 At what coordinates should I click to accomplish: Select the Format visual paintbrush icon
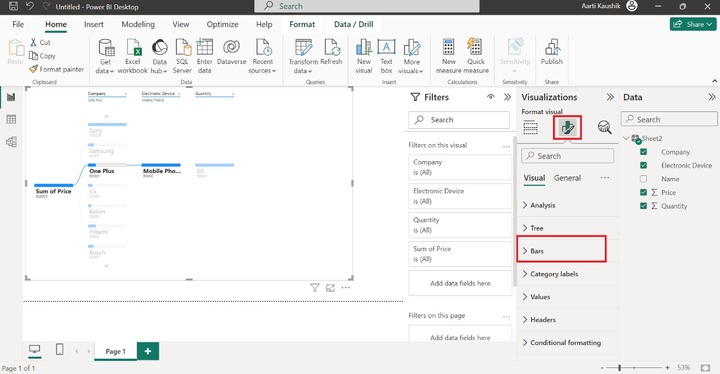(568, 128)
